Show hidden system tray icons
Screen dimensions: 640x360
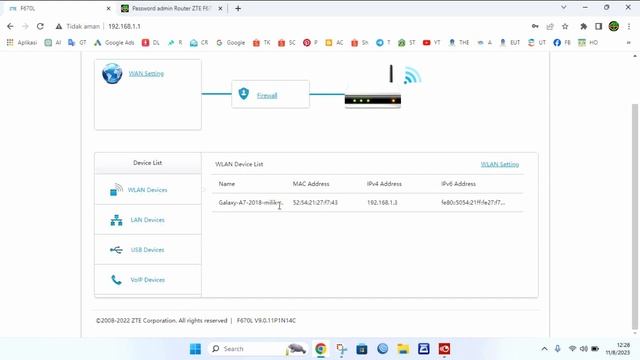544,349
